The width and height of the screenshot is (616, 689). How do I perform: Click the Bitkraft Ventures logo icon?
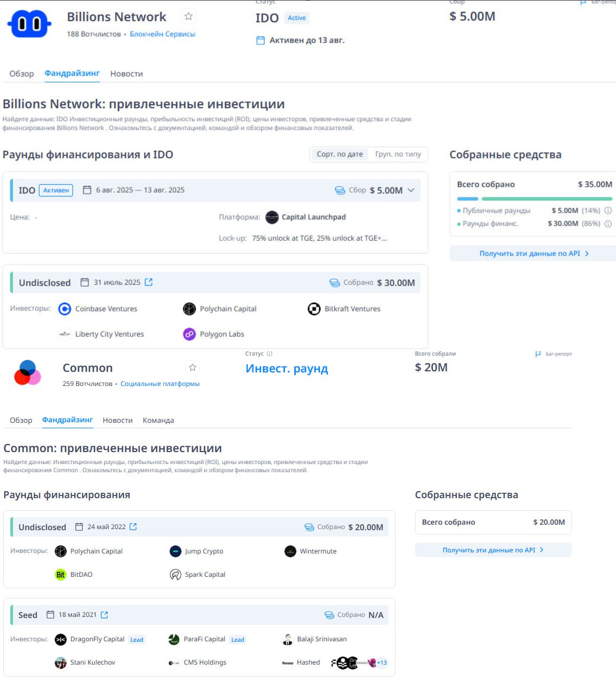[314, 309]
